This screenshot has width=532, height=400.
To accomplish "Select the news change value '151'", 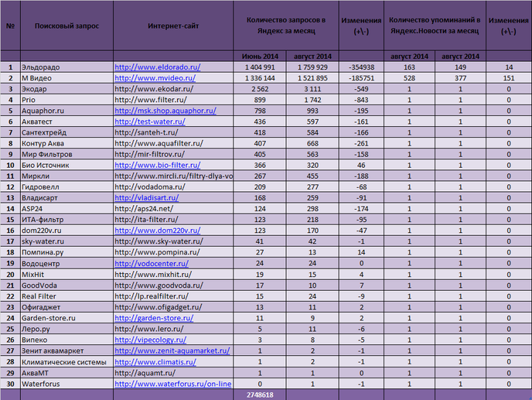I will pyautogui.click(x=509, y=78).
